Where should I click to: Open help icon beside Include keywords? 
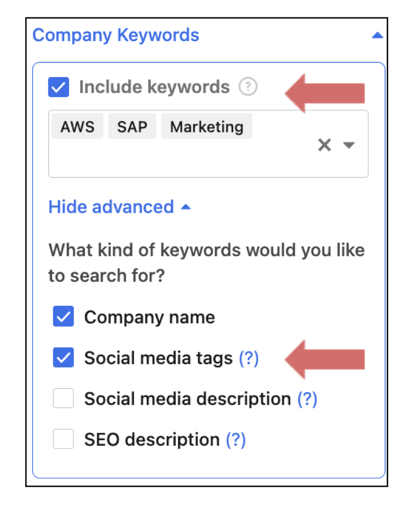(x=247, y=87)
